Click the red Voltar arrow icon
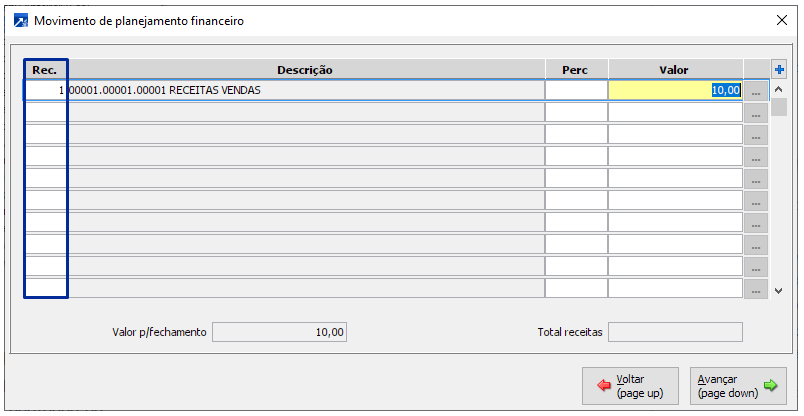This screenshot has height=416, width=804. pos(603,386)
